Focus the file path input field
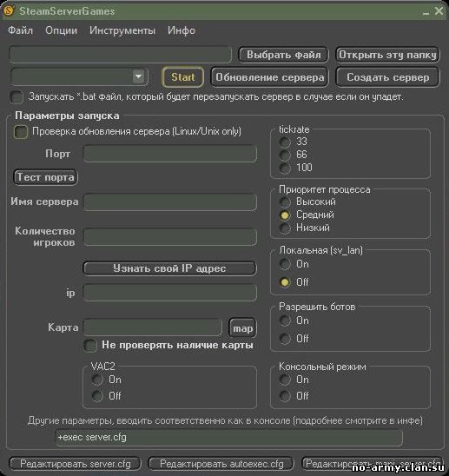The image size is (449, 476). pos(120,55)
